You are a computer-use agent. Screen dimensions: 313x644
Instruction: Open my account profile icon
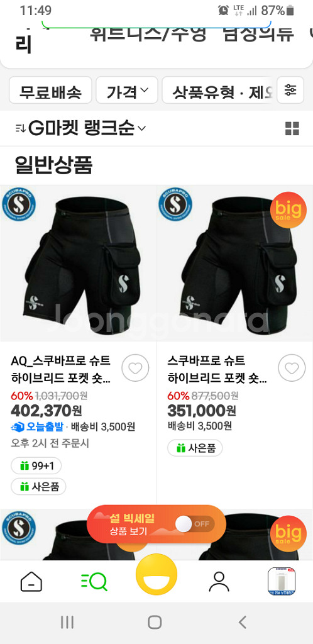click(219, 582)
